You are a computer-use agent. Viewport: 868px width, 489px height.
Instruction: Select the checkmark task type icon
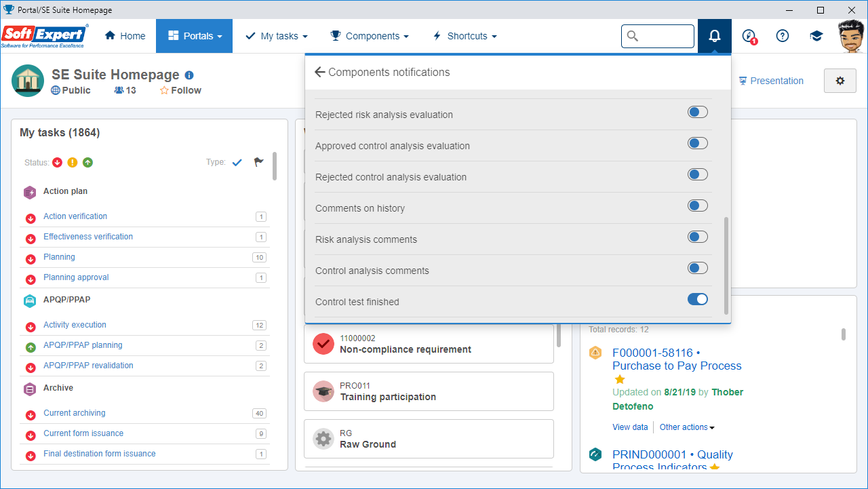coord(237,162)
